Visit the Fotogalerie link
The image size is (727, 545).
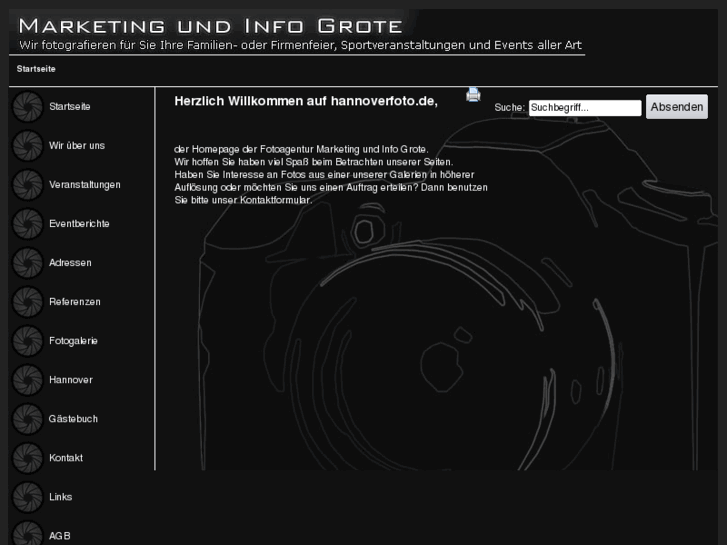[73, 341]
